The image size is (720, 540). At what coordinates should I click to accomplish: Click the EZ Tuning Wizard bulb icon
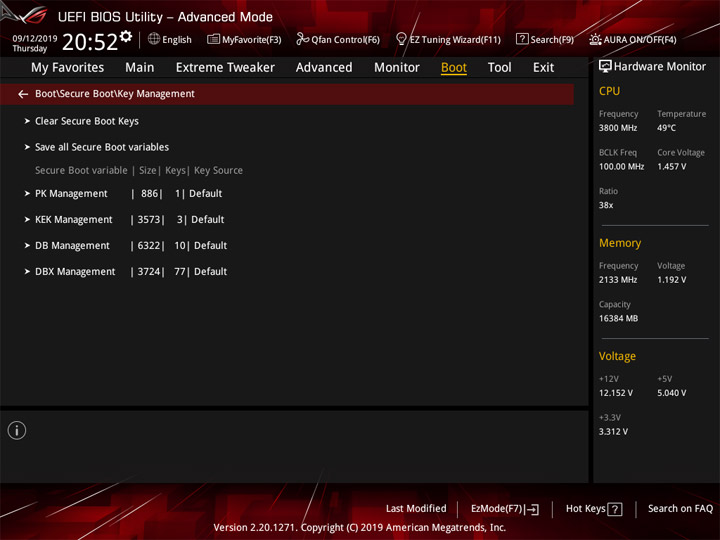(401, 39)
